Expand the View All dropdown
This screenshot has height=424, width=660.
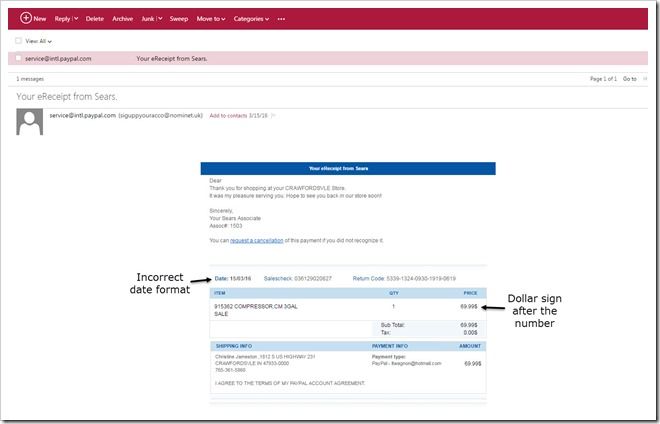[38, 41]
